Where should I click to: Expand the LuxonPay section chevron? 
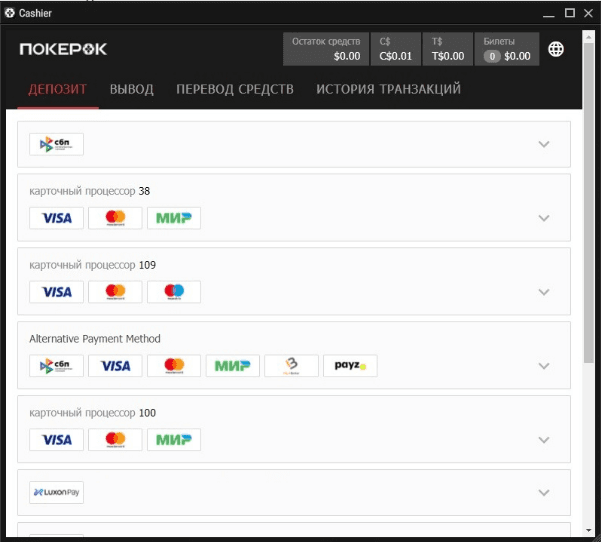544,493
